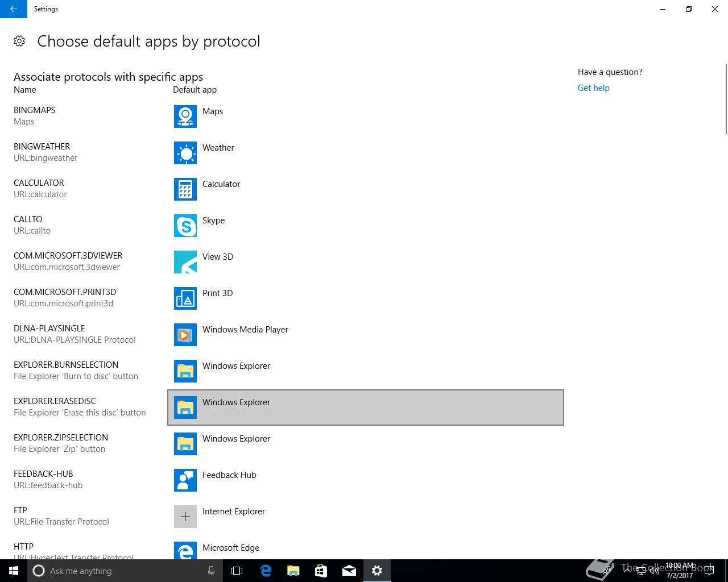
Task: Click the Settings gear taskbar button
Action: click(x=377, y=571)
